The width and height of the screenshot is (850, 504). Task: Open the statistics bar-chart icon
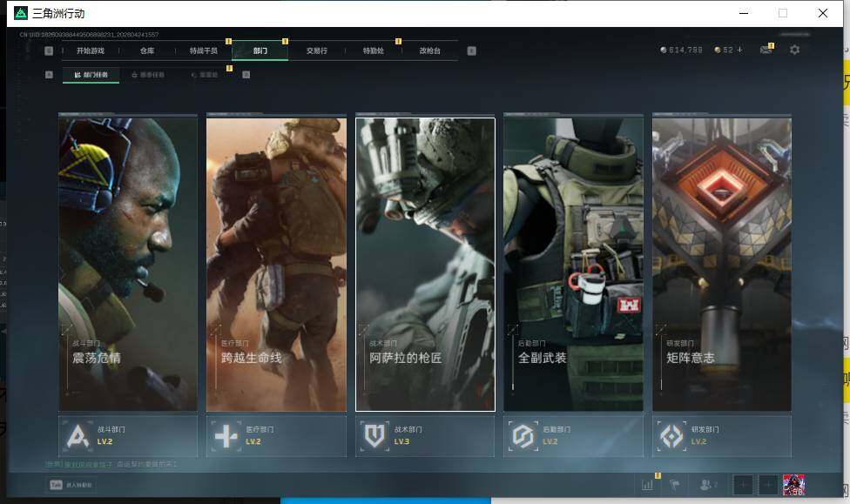647,485
